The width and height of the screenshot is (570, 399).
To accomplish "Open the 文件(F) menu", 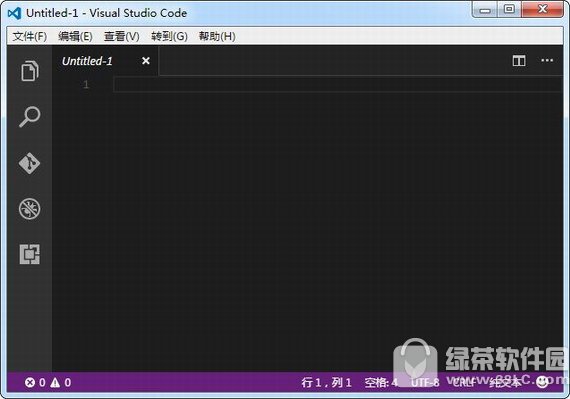I will [x=29, y=36].
